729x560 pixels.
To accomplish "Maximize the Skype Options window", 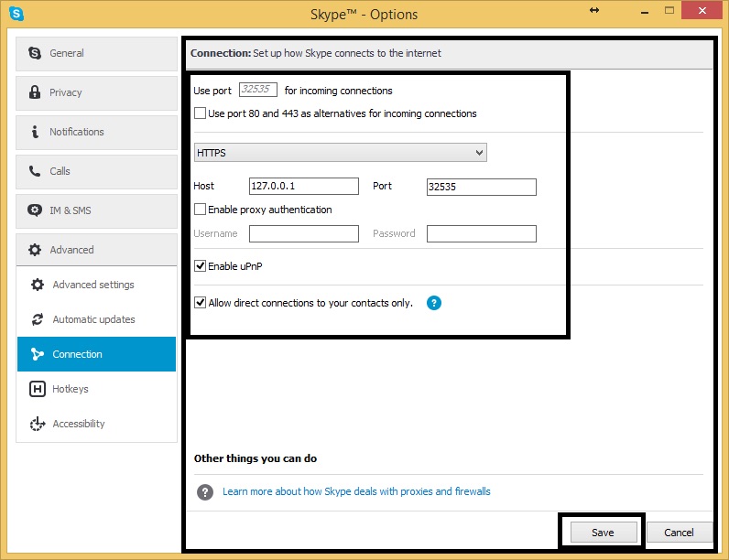I will [x=669, y=10].
